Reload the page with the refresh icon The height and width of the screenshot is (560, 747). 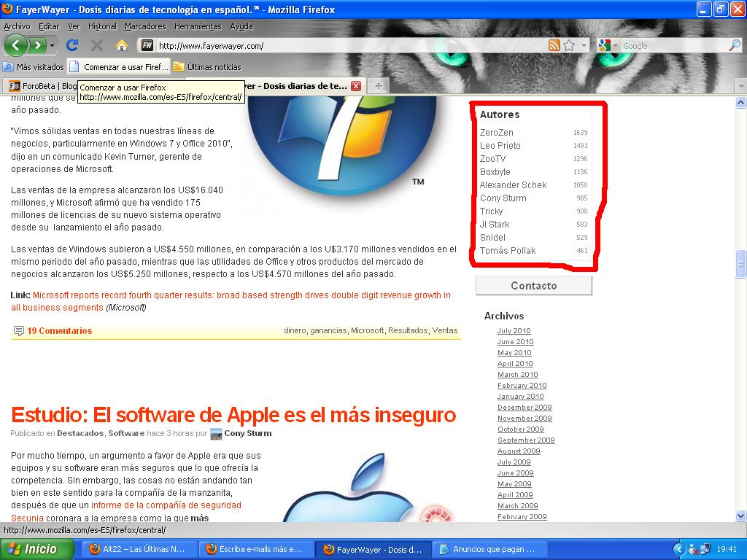pos(72,45)
